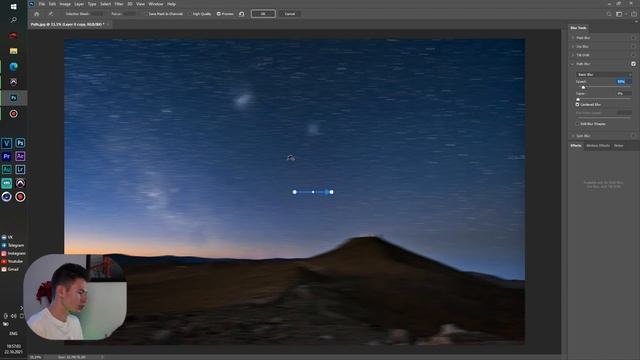Toggle the Centered Blur checkbox
The image size is (640, 360).
[578, 105]
